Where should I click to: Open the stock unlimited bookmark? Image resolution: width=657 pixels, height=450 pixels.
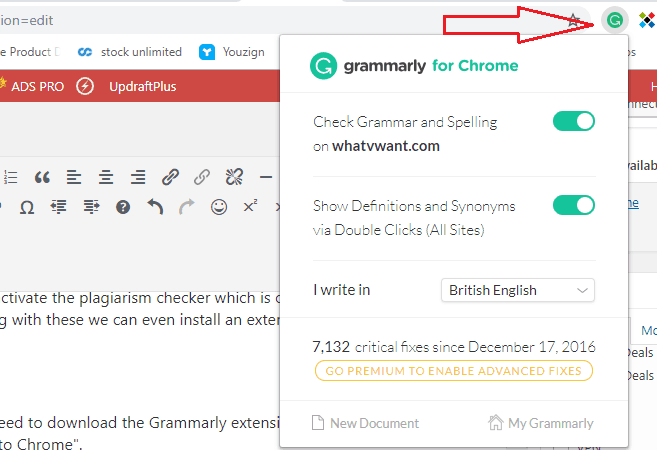click(x=130, y=52)
